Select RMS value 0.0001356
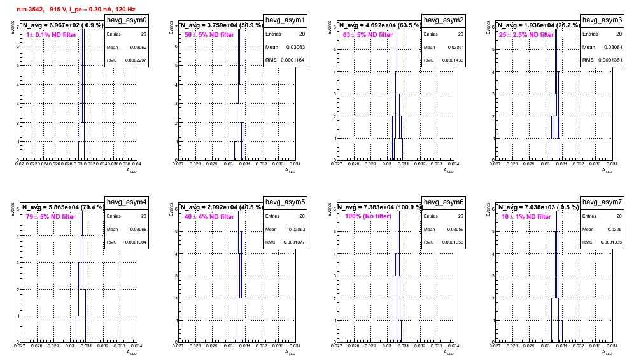 (x=453, y=242)
